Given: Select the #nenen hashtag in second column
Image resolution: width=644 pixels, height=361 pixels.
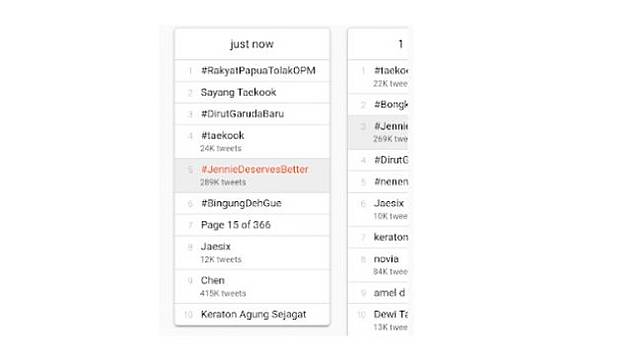Looking at the screenshot, I should (378, 182).
